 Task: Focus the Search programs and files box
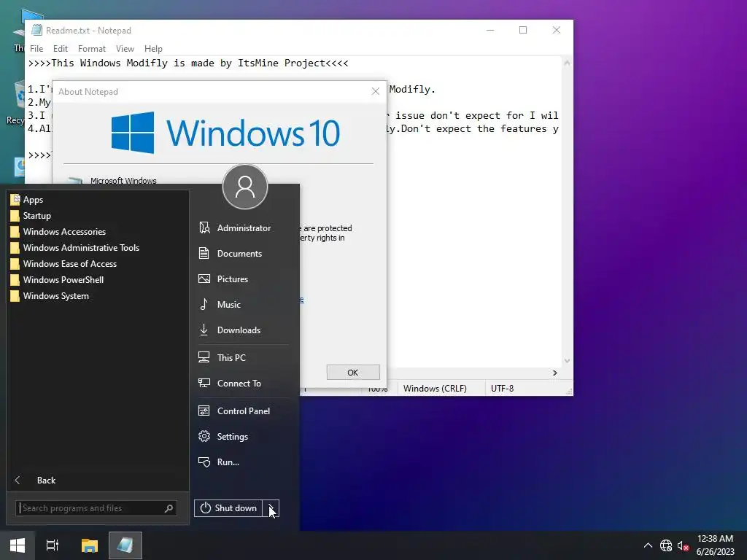tap(96, 508)
